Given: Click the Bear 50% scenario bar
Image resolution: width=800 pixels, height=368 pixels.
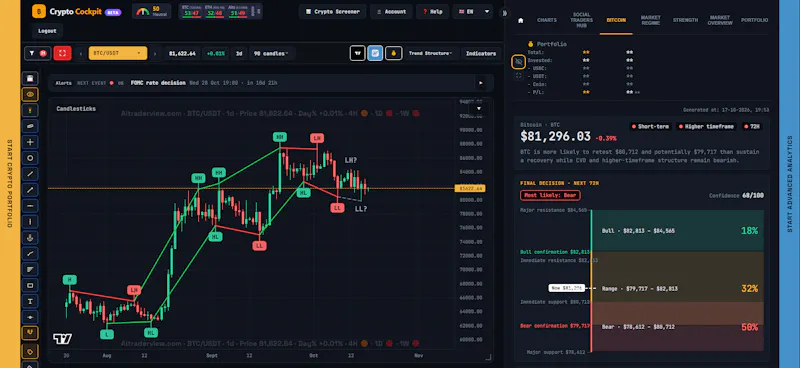Looking at the screenshot, I should pyautogui.click(x=678, y=326).
